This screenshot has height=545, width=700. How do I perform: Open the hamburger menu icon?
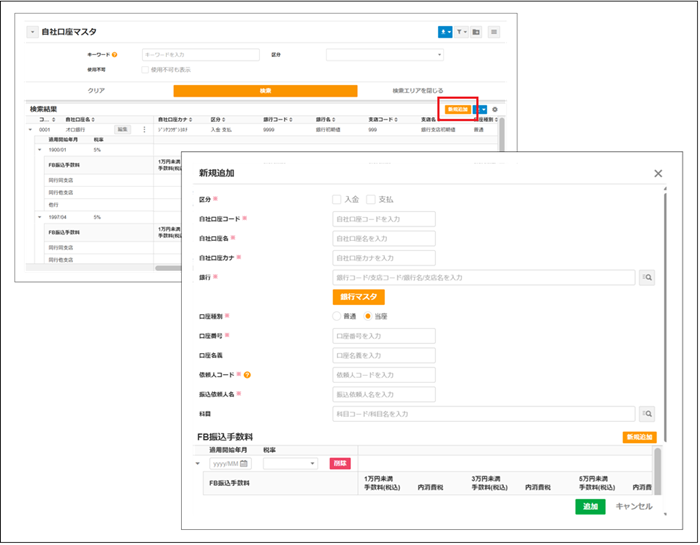[494, 32]
